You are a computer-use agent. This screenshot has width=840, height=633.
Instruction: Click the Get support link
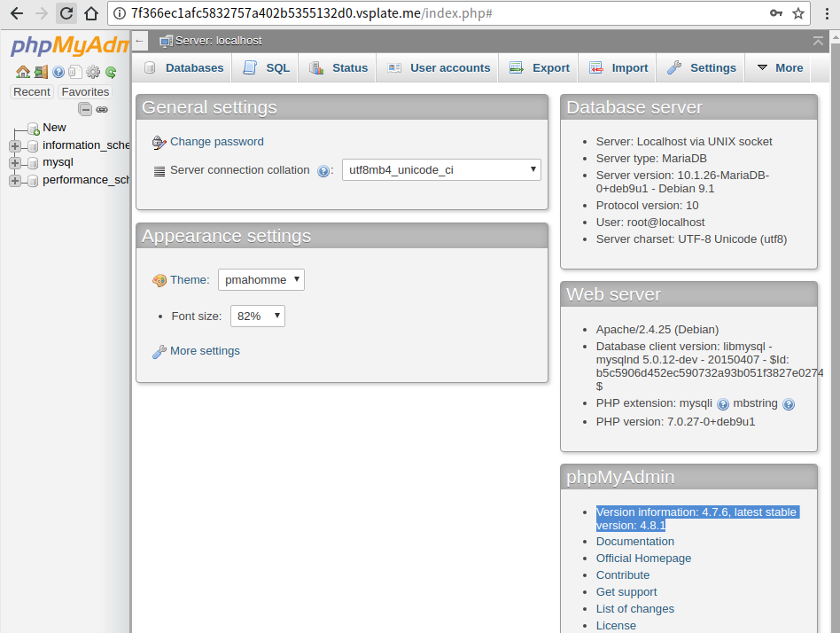click(626, 592)
